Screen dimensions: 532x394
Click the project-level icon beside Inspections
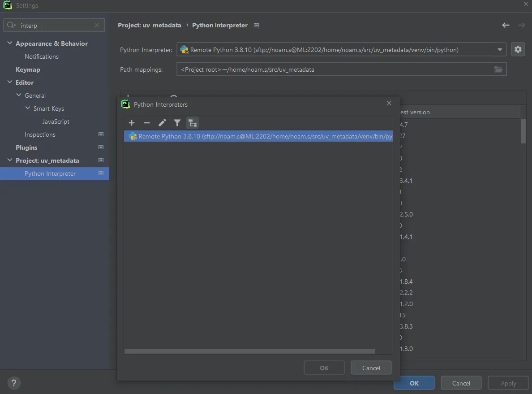tap(101, 134)
